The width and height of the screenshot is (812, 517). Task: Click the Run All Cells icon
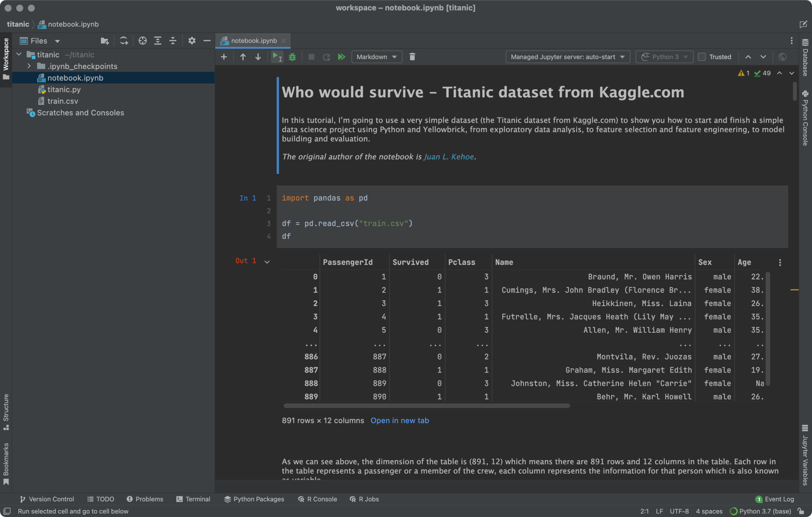click(342, 57)
